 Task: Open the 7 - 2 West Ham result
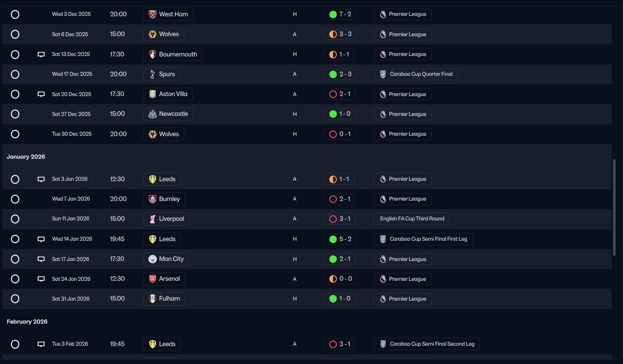click(x=340, y=14)
